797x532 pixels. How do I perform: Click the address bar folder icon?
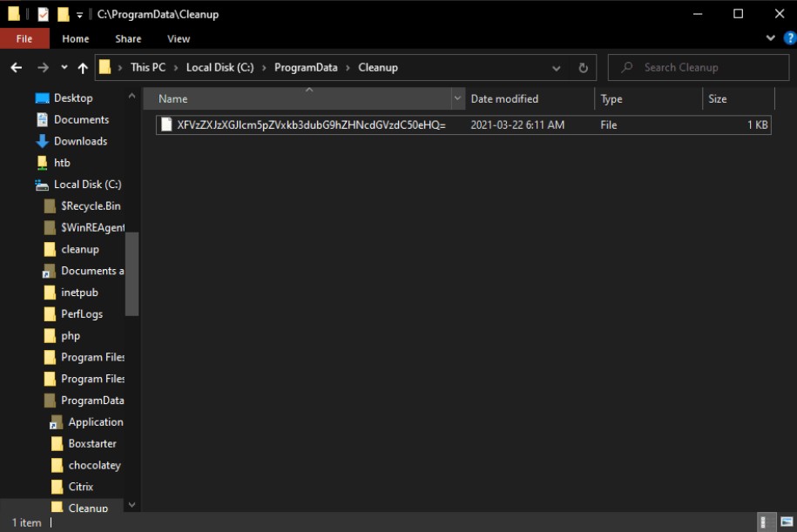click(x=105, y=67)
